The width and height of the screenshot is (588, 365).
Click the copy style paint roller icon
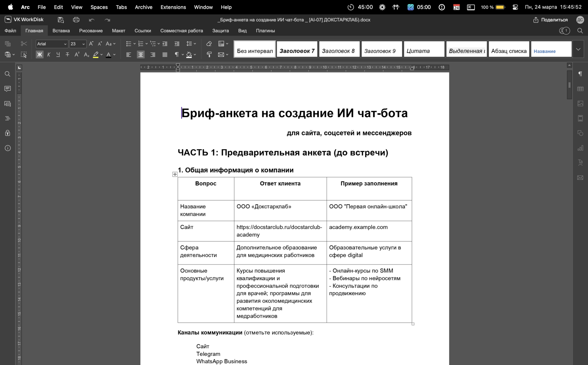coord(209,55)
